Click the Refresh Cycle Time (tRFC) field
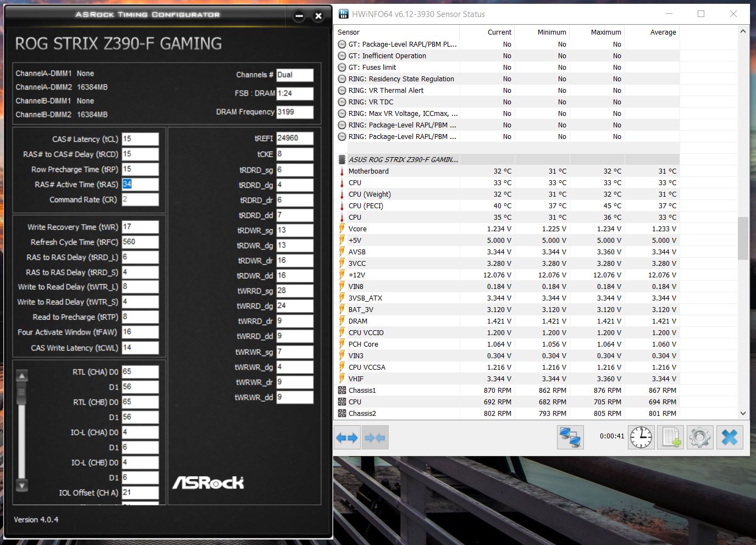 (140, 242)
